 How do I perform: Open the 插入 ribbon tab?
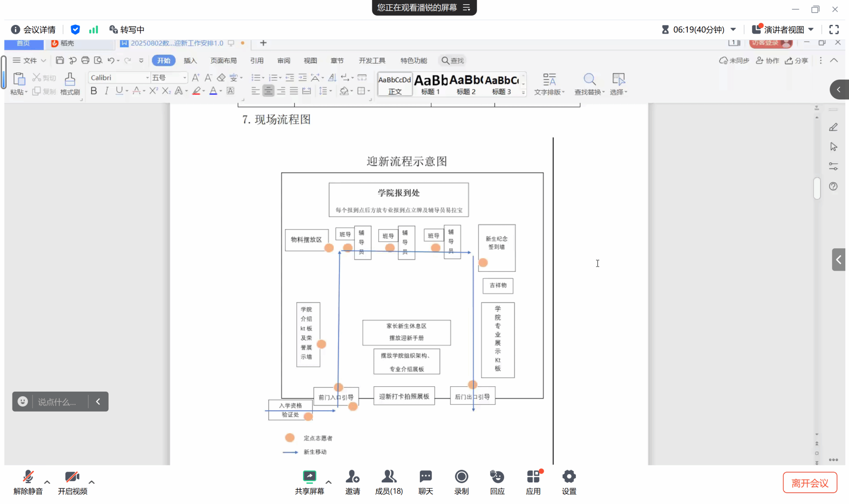[190, 61]
